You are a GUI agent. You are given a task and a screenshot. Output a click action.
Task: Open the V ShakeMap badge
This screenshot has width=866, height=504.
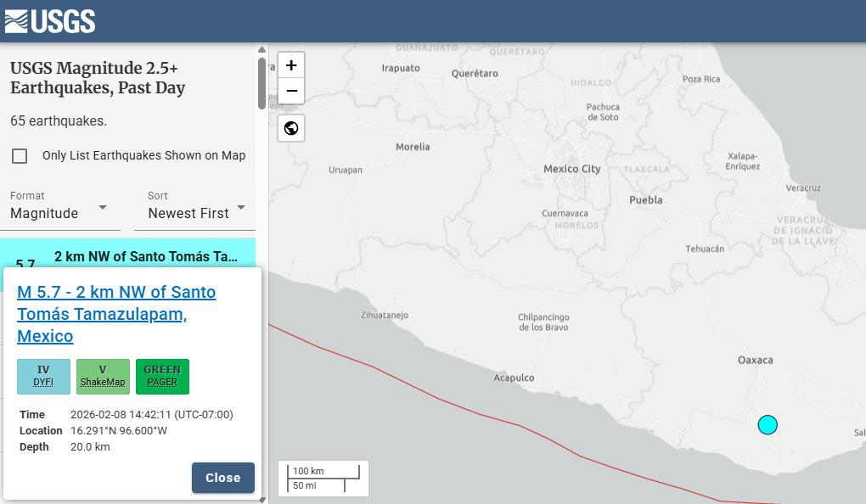tap(103, 377)
